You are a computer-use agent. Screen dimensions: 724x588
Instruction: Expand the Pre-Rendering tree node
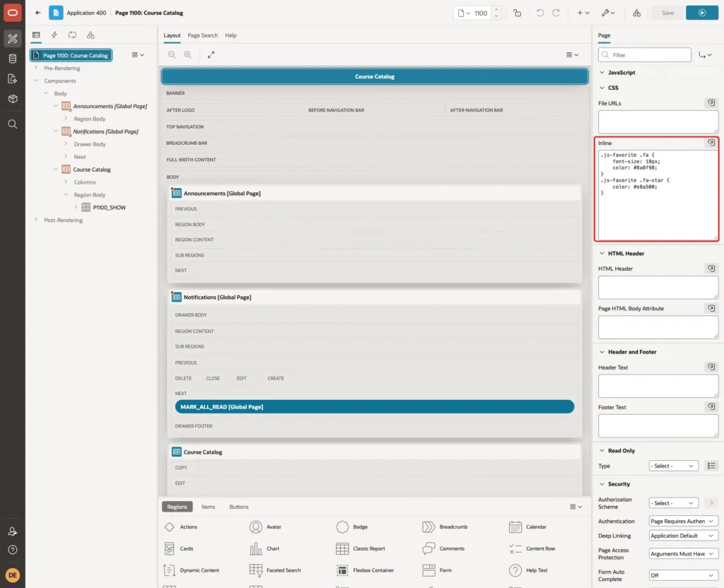tap(36, 68)
